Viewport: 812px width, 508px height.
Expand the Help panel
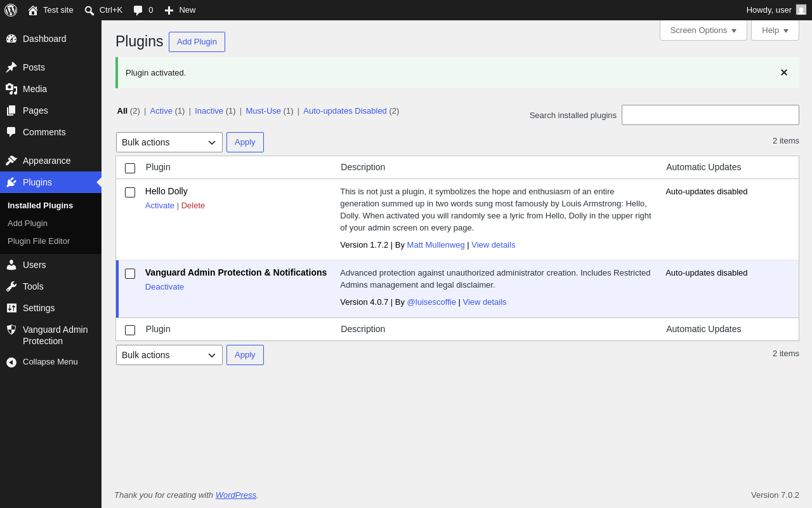(x=775, y=30)
